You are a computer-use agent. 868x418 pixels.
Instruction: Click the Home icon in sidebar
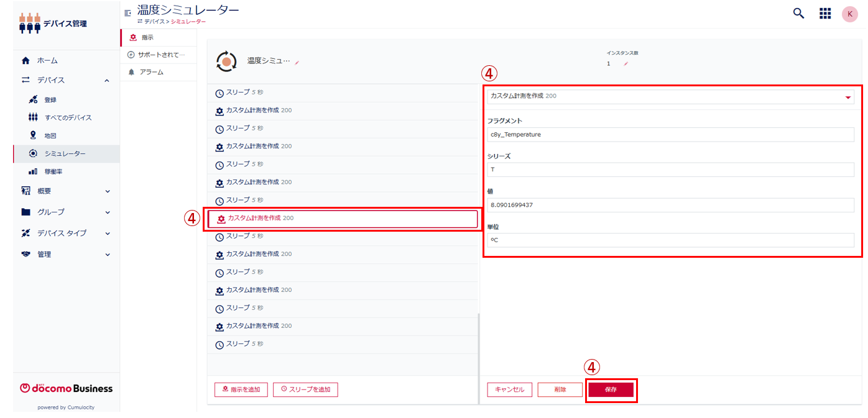25,61
